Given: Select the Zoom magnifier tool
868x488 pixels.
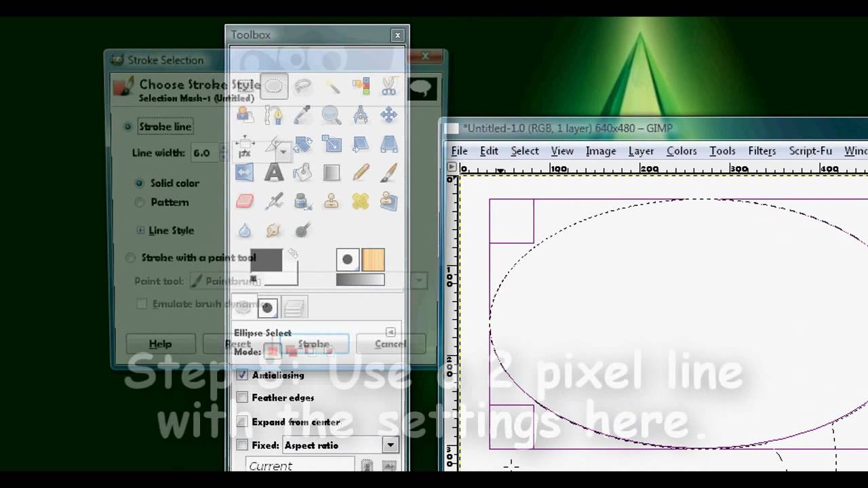Looking at the screenshot, I should point(332,115).
